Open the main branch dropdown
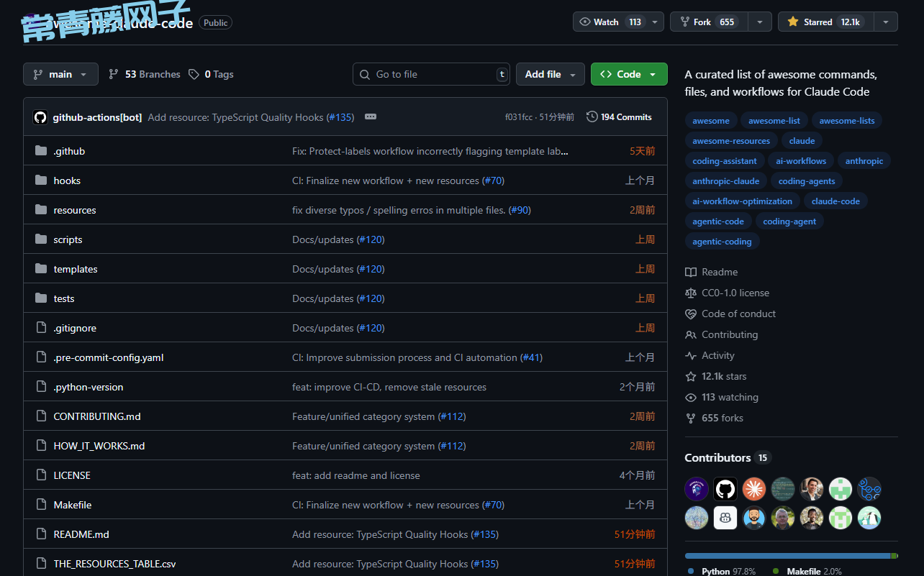 pos(60,74)
